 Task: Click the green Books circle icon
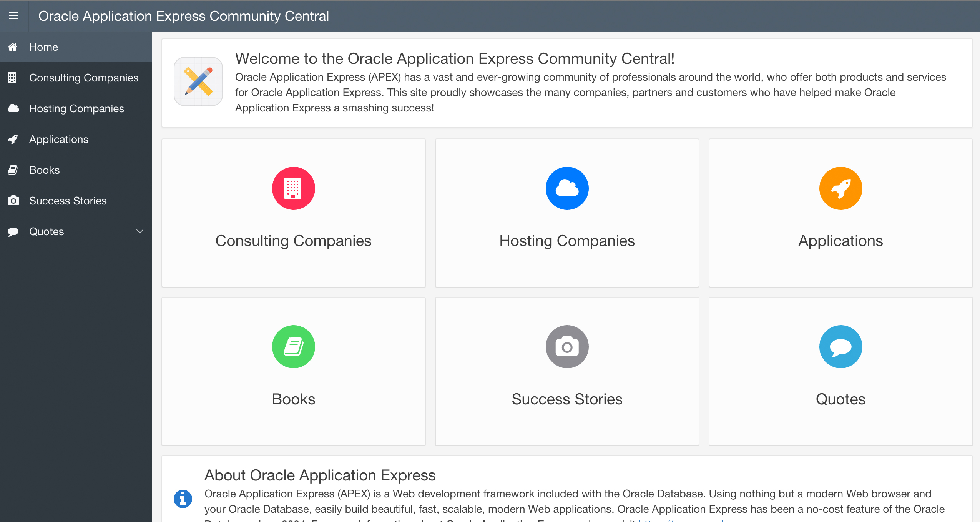point(293,347)
